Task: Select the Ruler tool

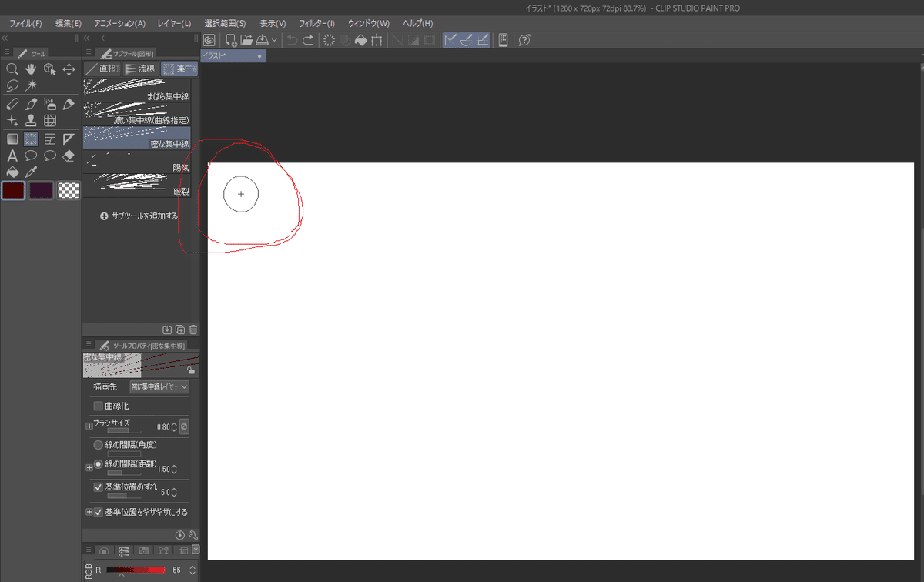Action: point(69,139)
